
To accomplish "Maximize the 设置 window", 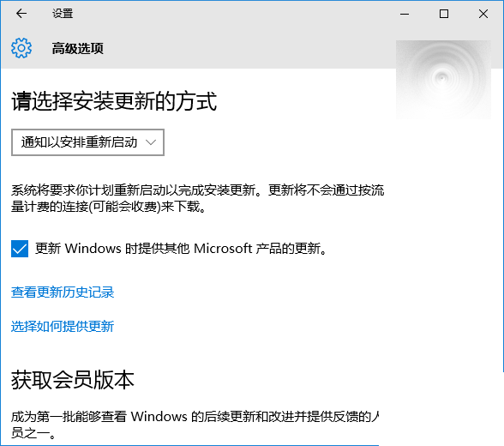I will pos(444,14).
